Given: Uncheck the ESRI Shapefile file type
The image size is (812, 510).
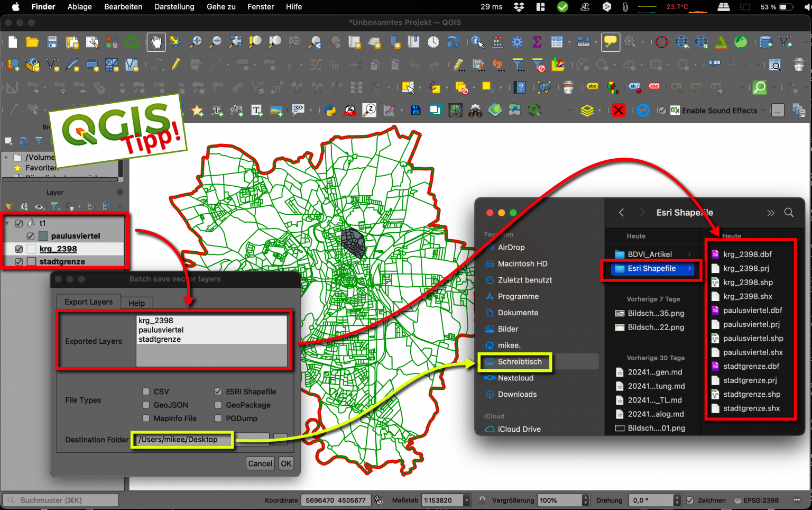Looking at the screenshot, I should 218,391.
